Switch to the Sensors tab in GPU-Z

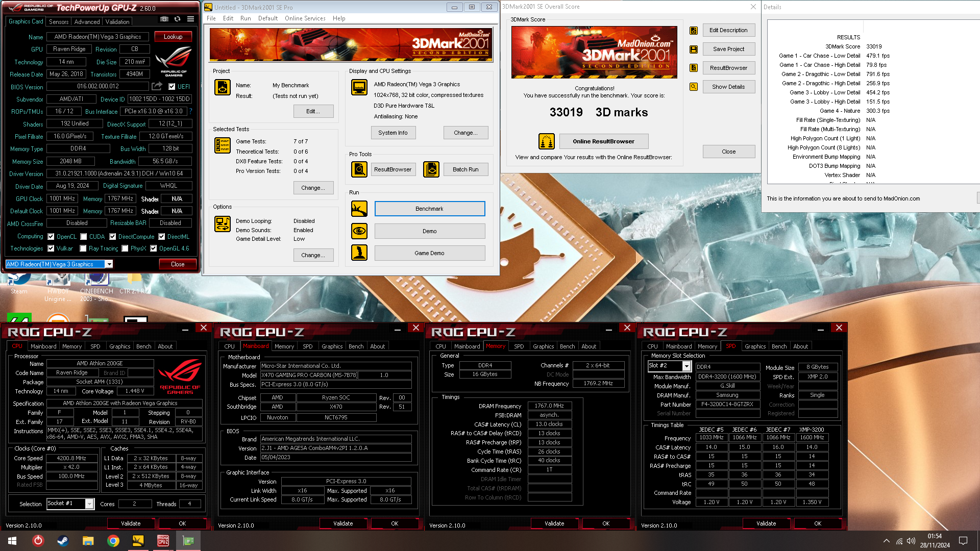point(59,21)
